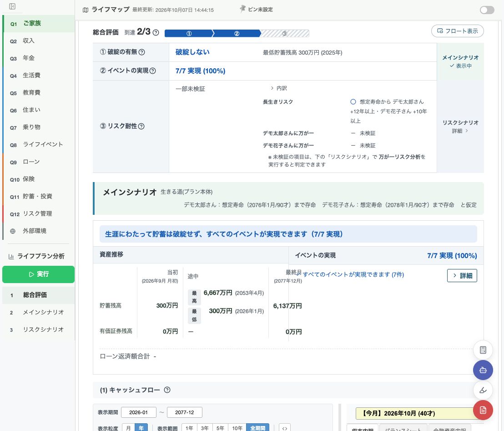
Task: Run analysis with green 実行 button
Action: tap(38, 274)
